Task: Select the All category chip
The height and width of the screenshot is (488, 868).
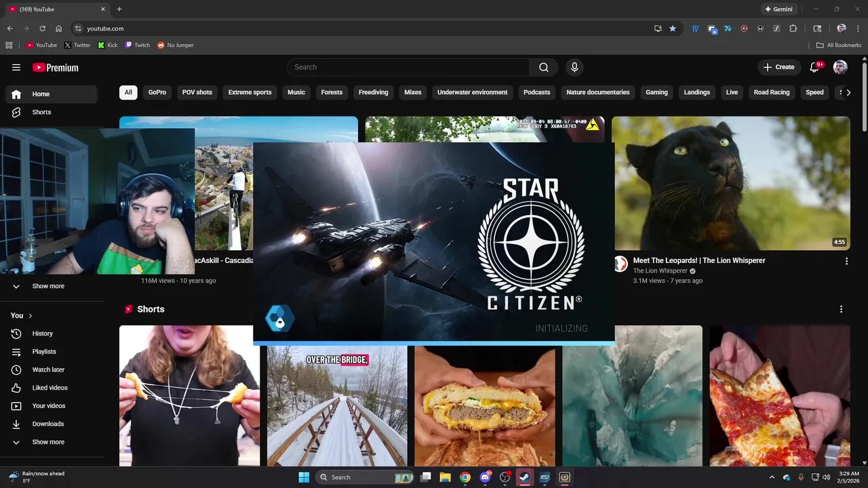Action: pyautogui.click(x=128, y=92)
